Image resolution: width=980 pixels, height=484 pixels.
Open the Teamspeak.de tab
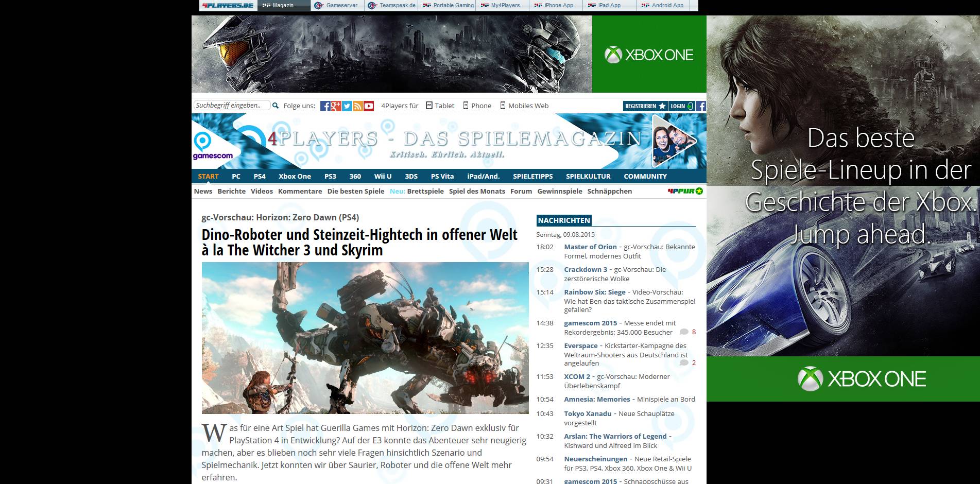[x=392, y=5]
